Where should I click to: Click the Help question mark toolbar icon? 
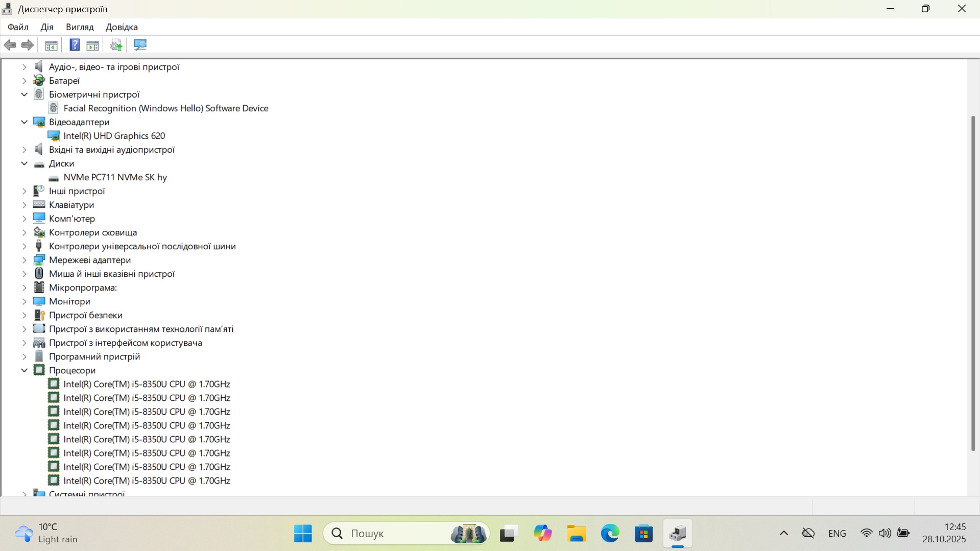pos(75,45)
